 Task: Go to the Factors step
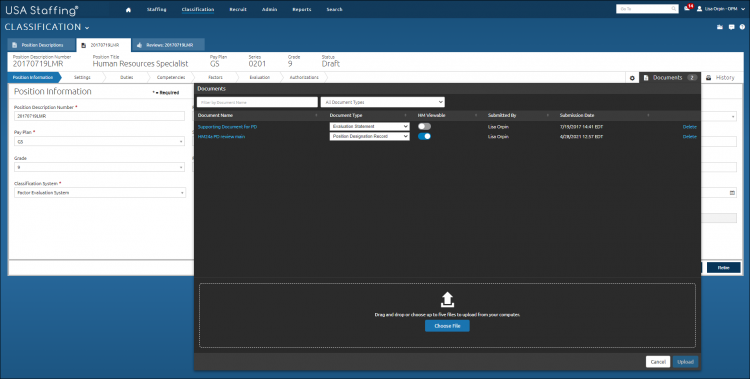215,78
